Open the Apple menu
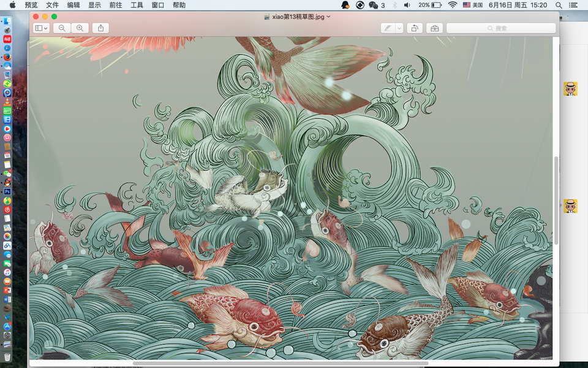The image size is (588, 368). tap(12, 5)
